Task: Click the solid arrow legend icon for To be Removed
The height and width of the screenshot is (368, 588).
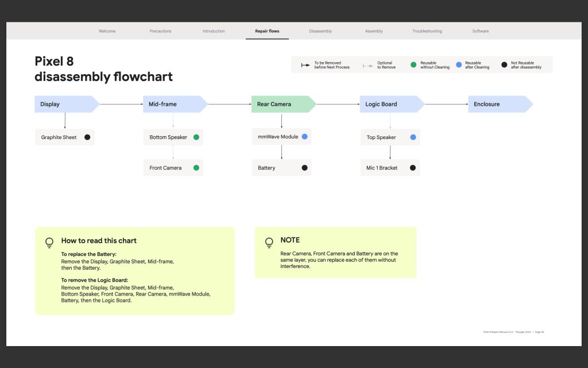Action: coord(305,65)
